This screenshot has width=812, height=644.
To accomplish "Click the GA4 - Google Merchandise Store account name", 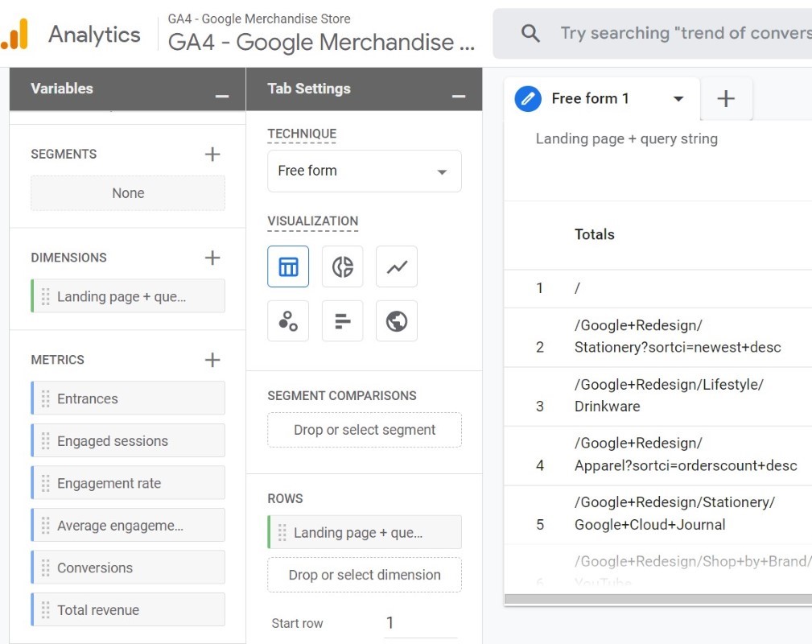I will 259,19.
